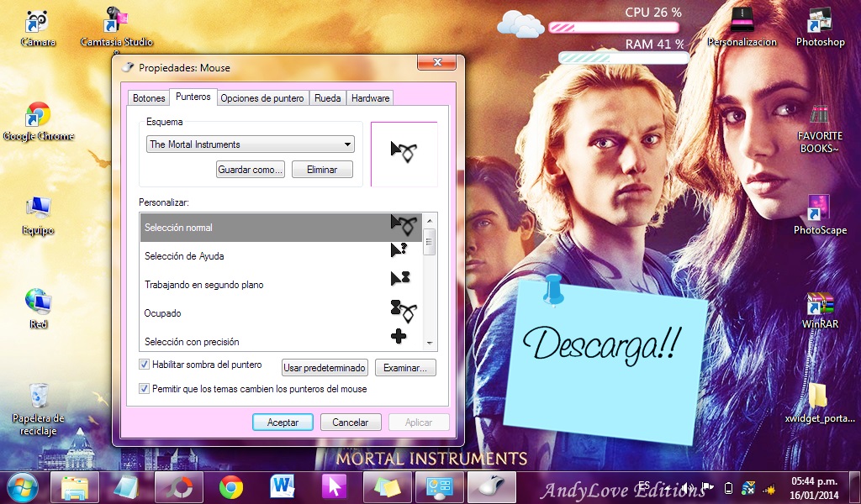Click the cloud weather widget
This screenshot has height=504, width=861.
point(520,24)
